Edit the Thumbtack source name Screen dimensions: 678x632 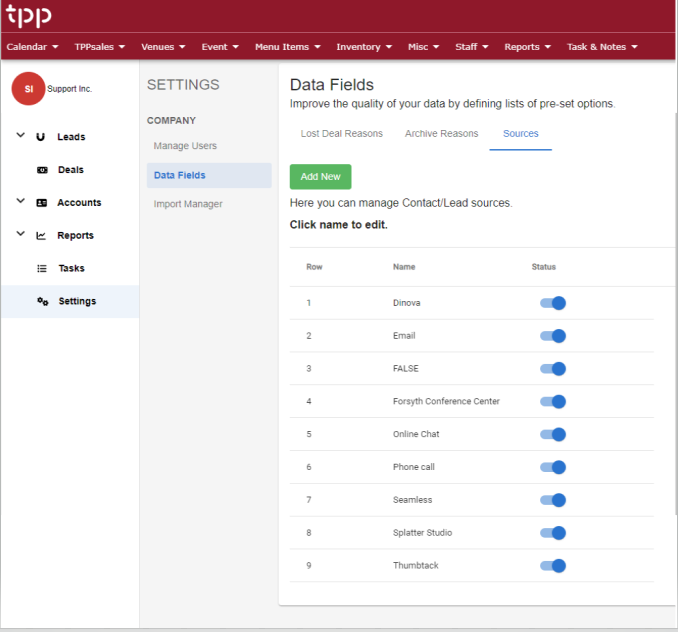(x=416, y=566)
